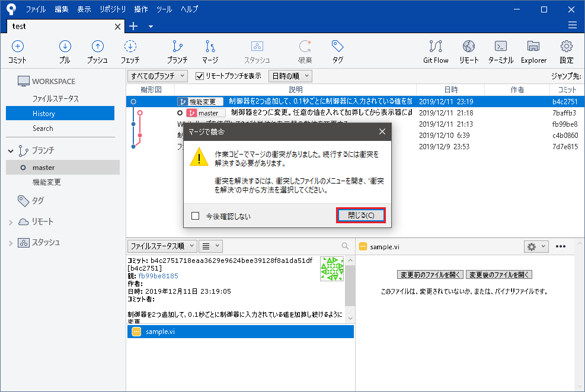Collapse the ブランチ section
The image size is (585, 392).
11,151
